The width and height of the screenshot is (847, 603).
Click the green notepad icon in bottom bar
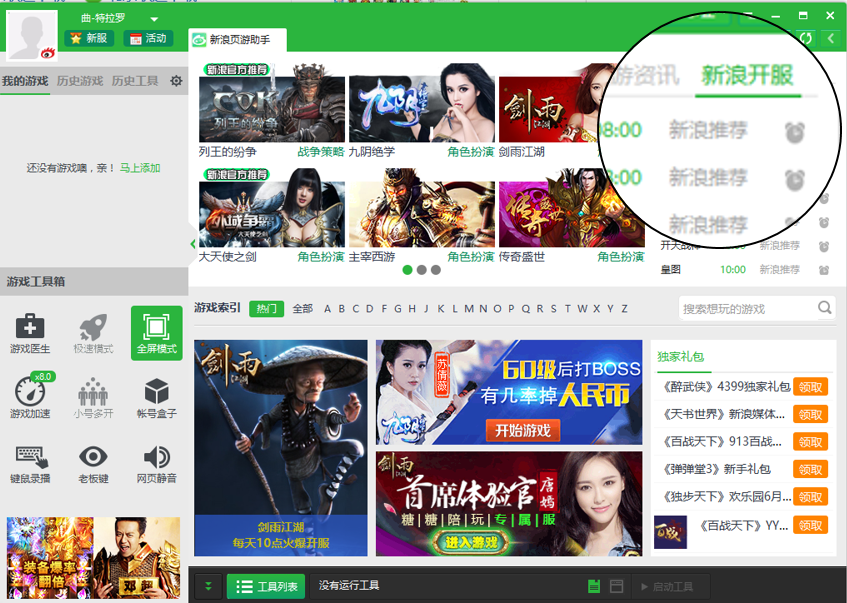coord(594,586)
